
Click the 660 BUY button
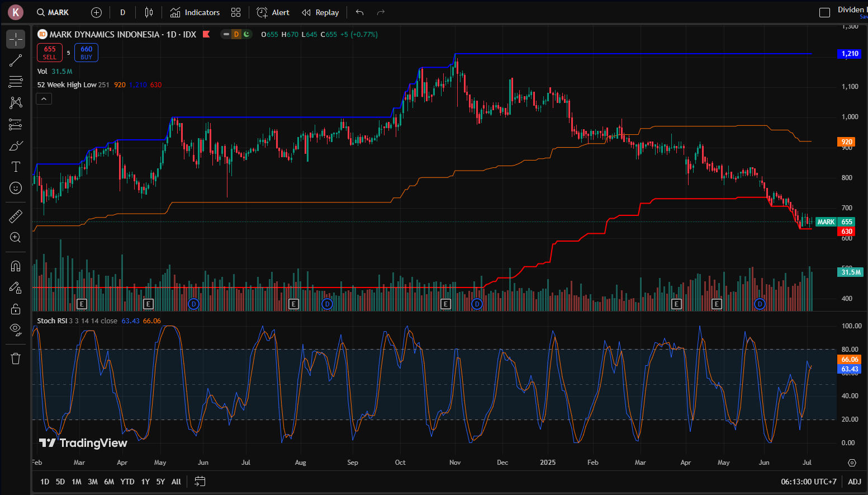coord(86,53)
